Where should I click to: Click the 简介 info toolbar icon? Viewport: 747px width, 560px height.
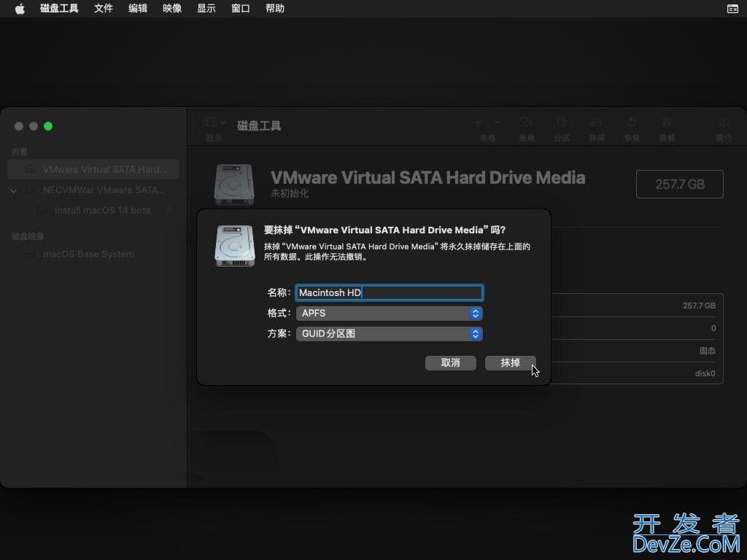coord(724,122)
